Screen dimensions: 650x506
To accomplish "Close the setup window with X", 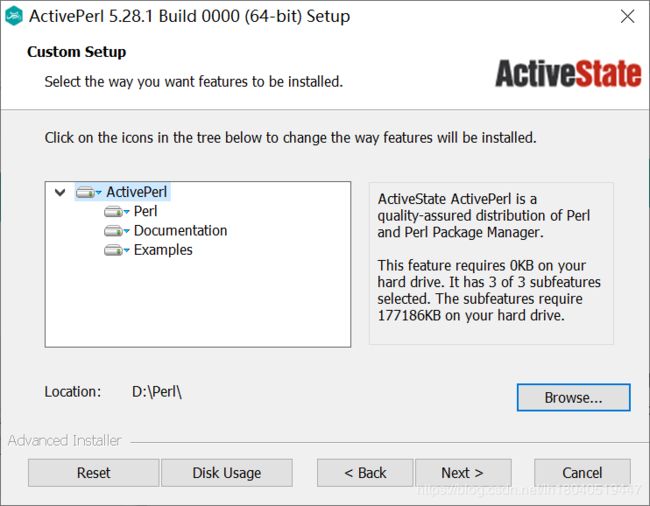I will [x=628, y=17].
